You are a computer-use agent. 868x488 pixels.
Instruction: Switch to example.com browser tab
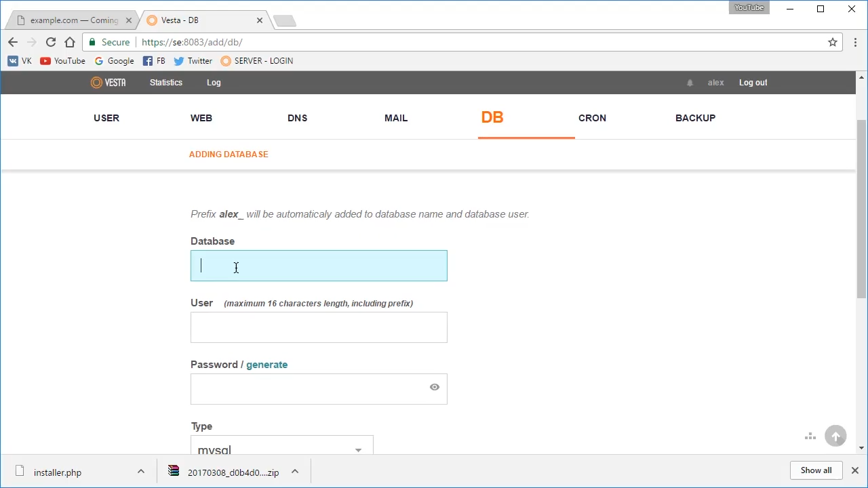[73, 20]
